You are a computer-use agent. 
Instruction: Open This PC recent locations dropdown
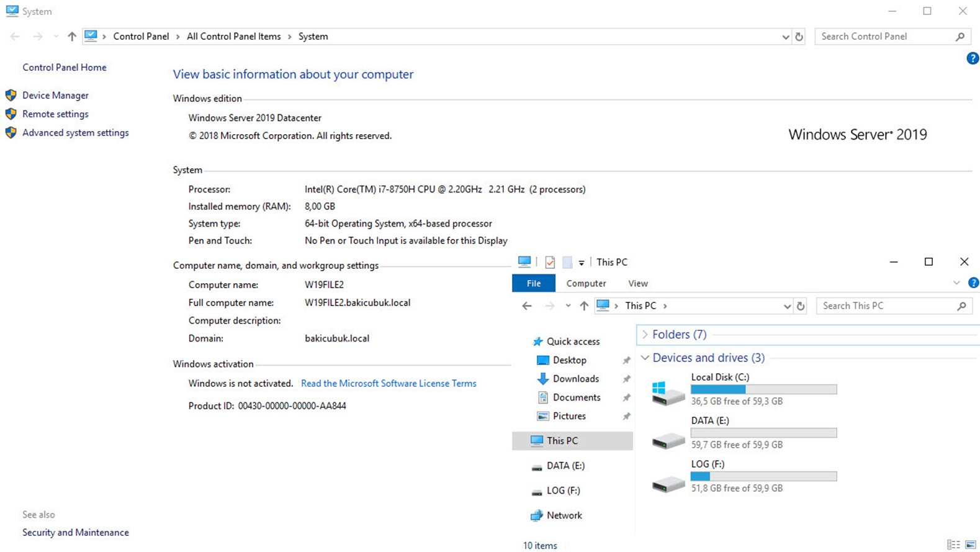tap(567, 305)
